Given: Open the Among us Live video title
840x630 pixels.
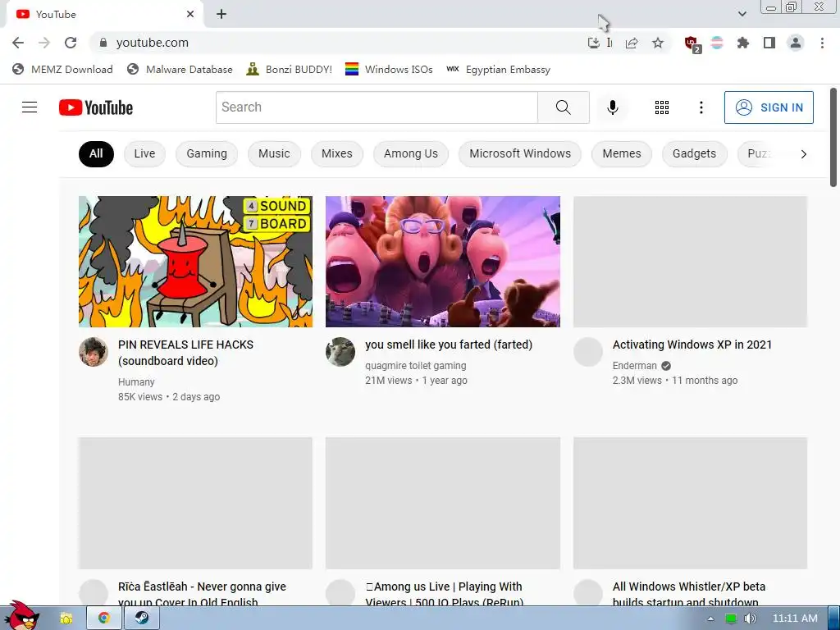Looking at the screenshot, I should 444,594.
